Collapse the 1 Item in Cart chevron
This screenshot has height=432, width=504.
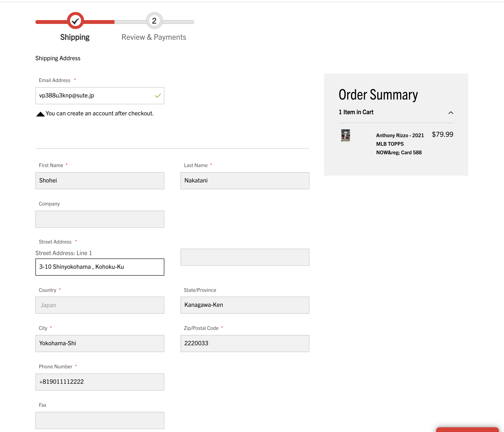click(x=451, y=113)
